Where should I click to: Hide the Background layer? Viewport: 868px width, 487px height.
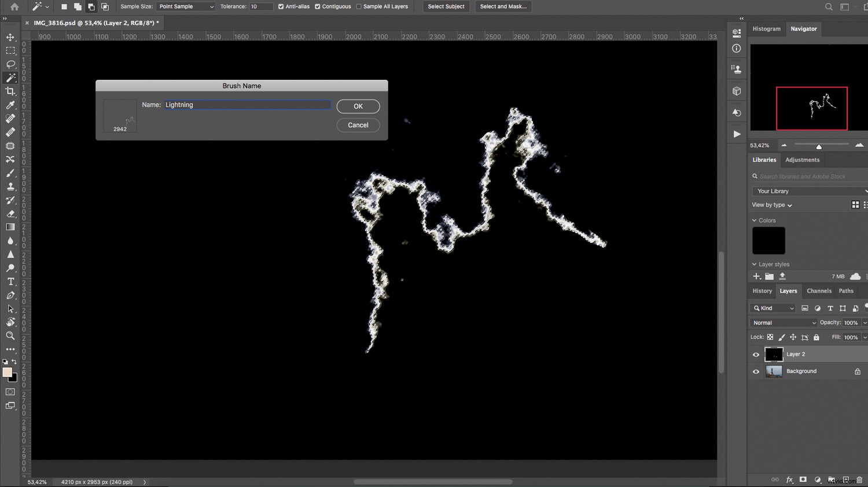pos(756,371)
